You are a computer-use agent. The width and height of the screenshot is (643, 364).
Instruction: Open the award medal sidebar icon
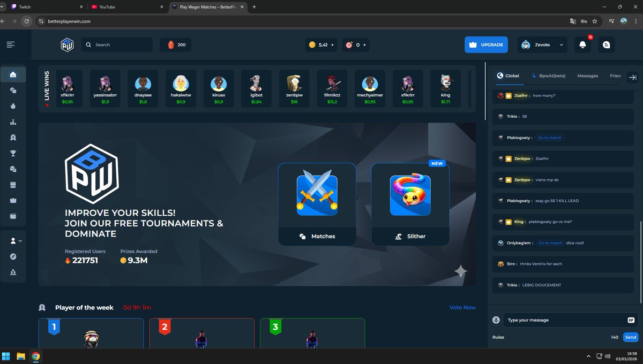click(13, 138)
